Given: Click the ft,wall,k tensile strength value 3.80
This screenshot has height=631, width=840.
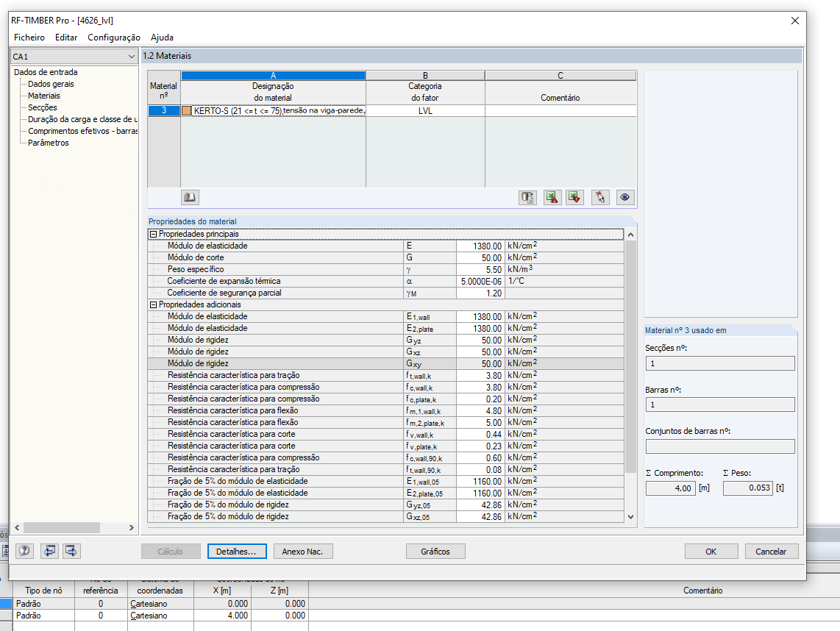Looking at the screenshot, I should [480, 376].
